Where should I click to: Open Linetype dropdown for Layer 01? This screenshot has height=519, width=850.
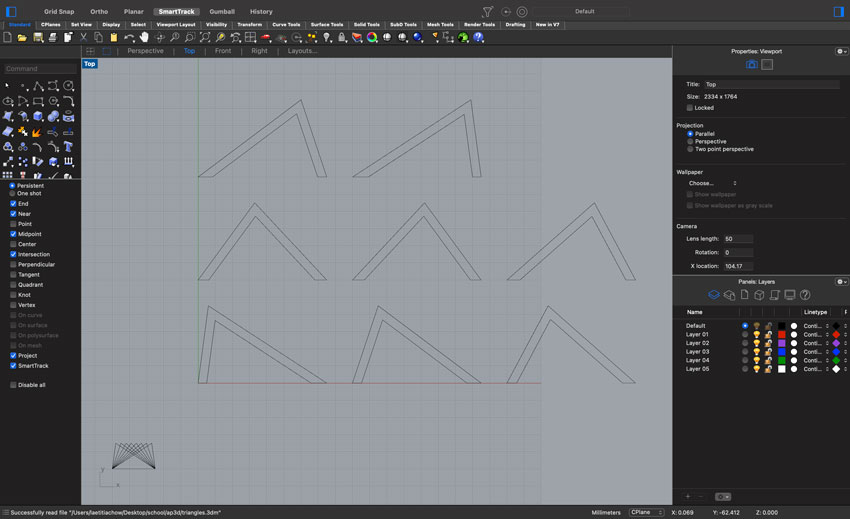[816, 334]
